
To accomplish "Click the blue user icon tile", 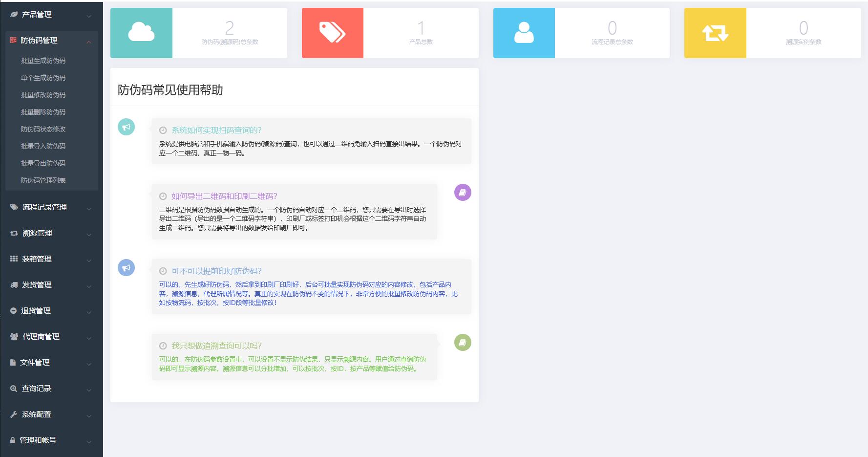I will [x=524, y=33].
